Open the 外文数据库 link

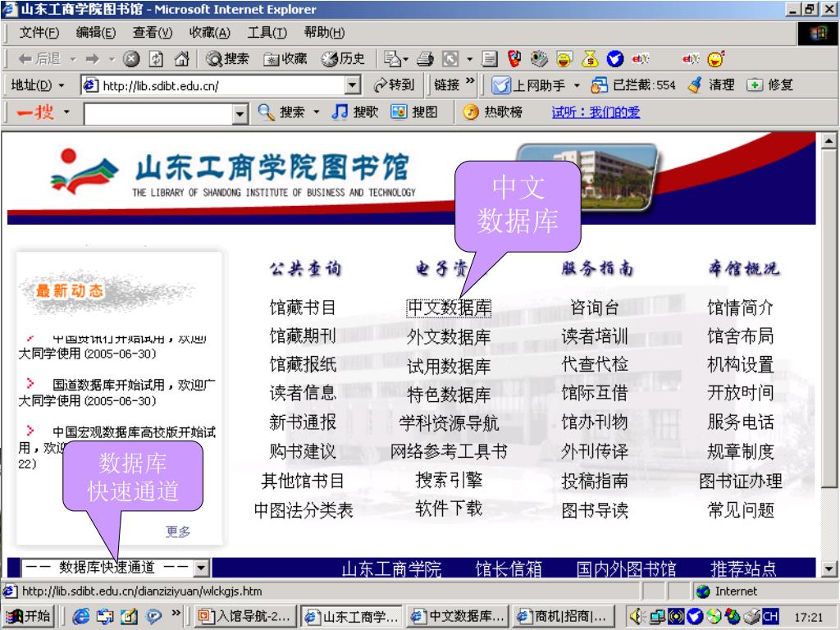(449, 337)
